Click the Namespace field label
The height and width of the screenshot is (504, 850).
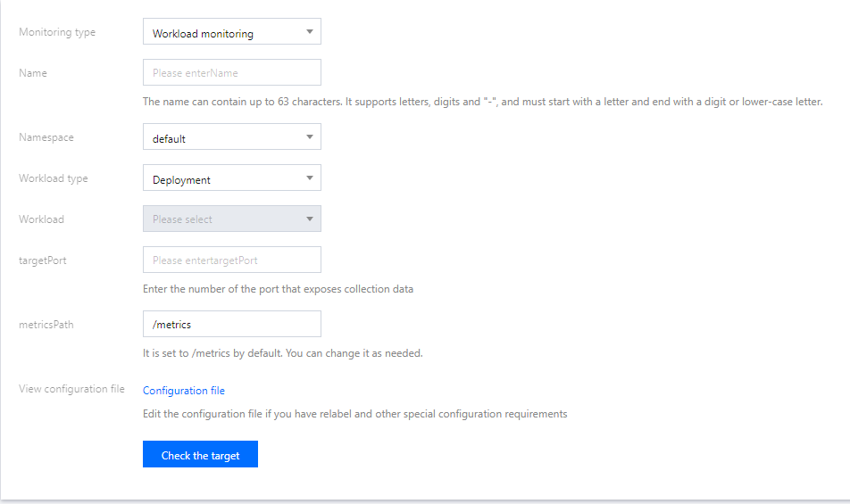click(x=46, y=137)
